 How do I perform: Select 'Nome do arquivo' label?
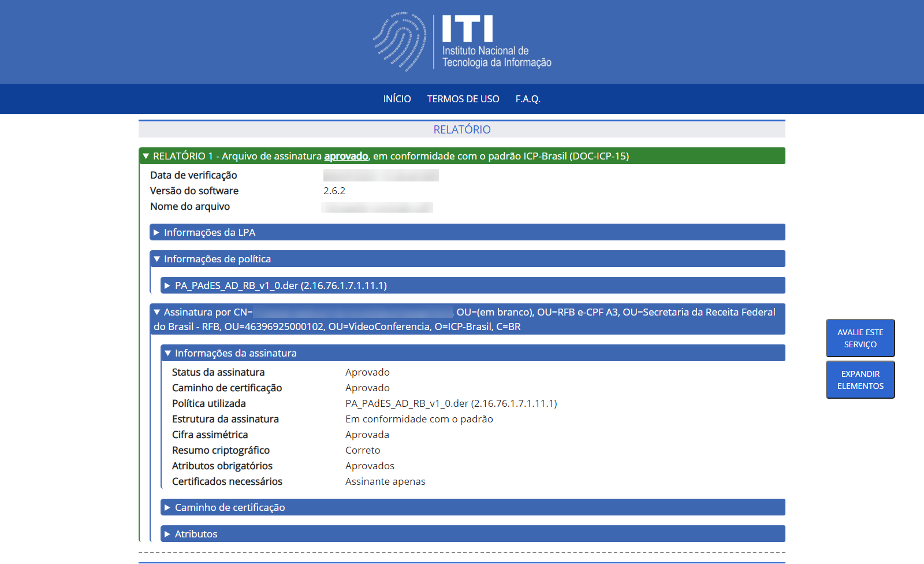pyautogui.click(x=190, y=206)
